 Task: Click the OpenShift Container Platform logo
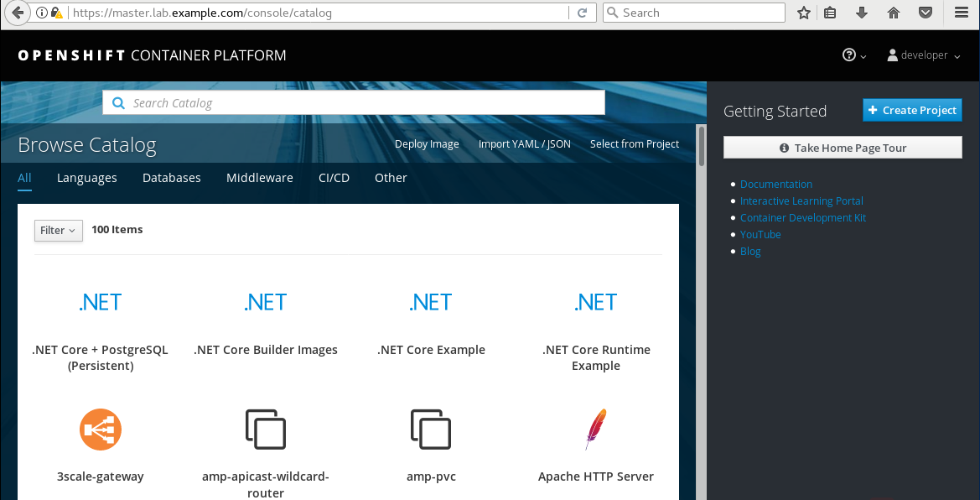point(152,55)
